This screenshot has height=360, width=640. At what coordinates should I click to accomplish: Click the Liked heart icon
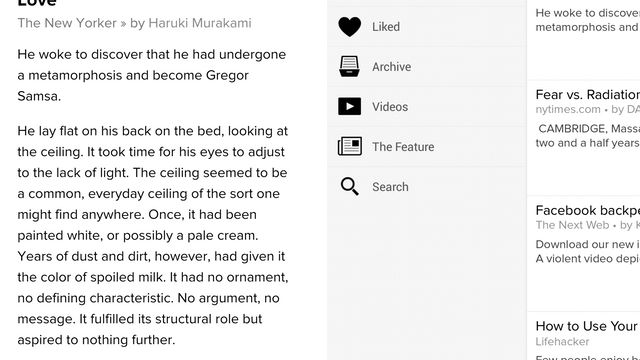349,27
